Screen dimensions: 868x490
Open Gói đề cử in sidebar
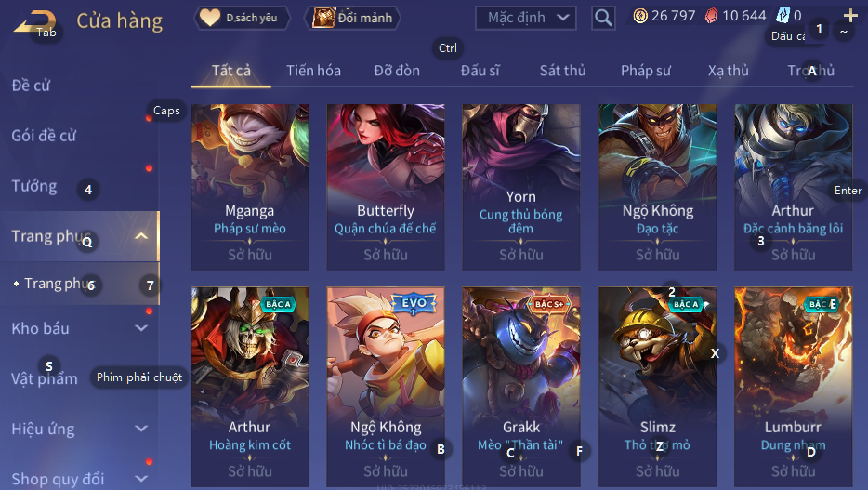pos(44,136)
